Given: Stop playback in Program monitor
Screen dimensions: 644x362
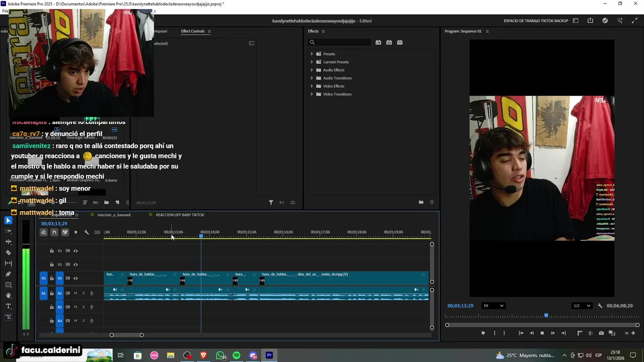Looking at the screenshot, I should pos(542,333).
